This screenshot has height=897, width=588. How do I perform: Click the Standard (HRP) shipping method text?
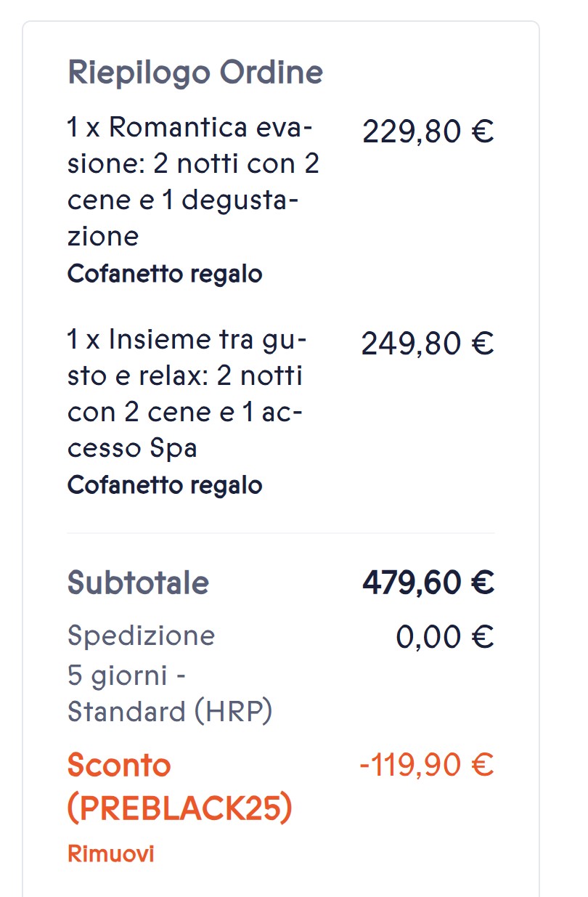[170, 713]
